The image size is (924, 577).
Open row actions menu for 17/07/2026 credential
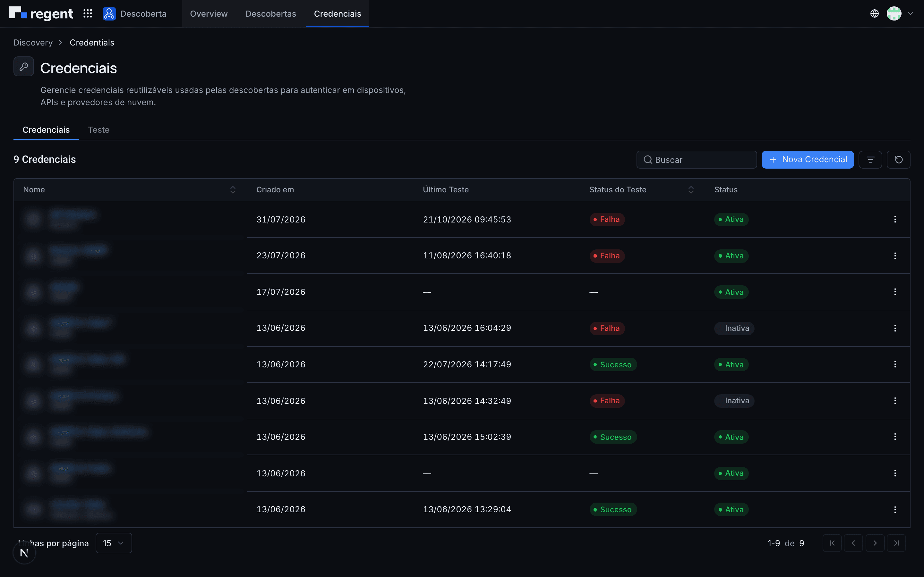pos(895,292)
